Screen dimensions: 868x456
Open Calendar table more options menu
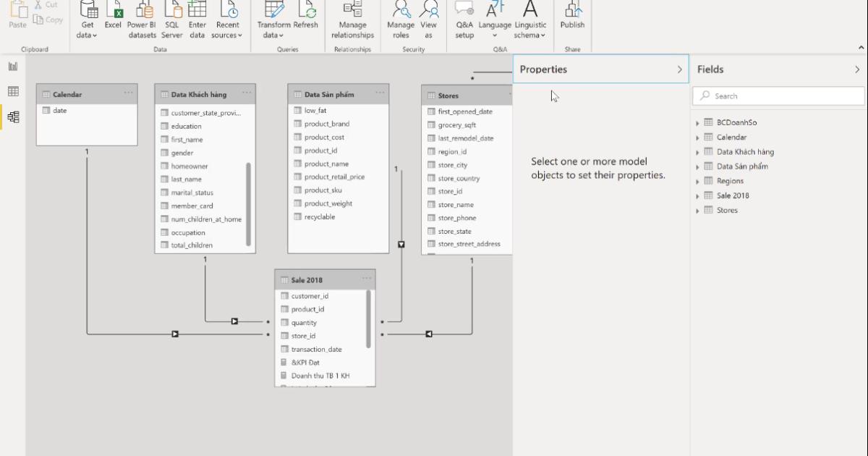[128, 93]
